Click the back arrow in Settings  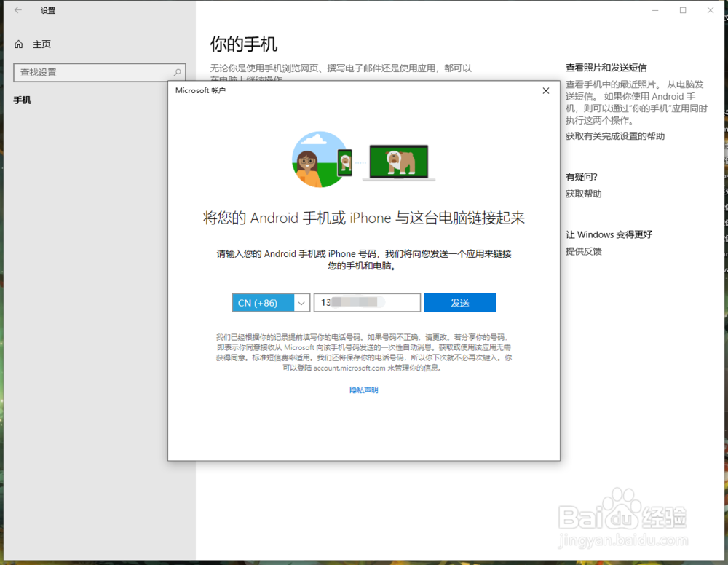tap(18, 9)
